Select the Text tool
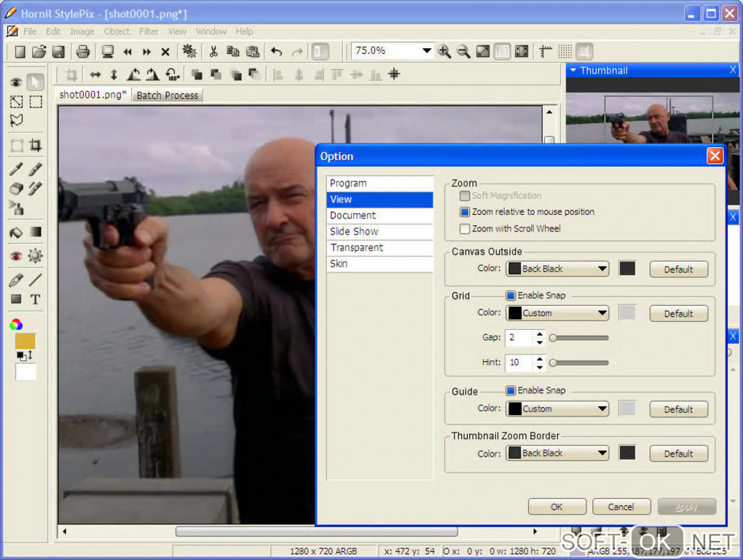The image size is (743, 560). pos(35,299)
